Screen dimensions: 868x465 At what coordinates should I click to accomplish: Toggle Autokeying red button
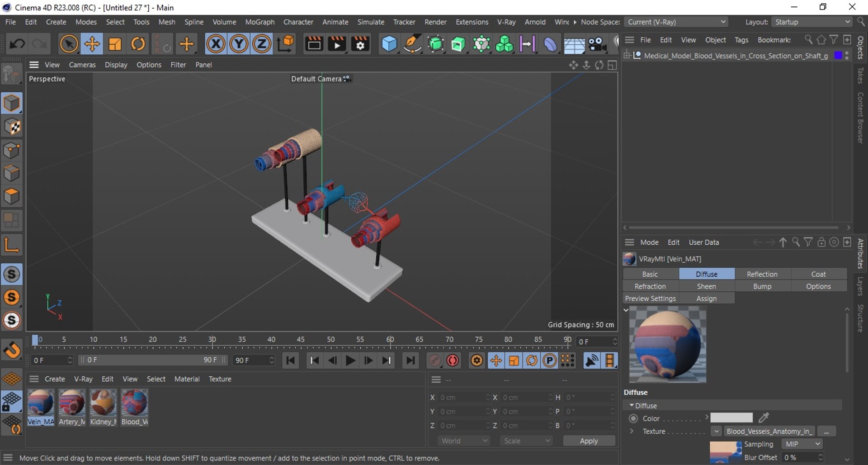(453, 361)
